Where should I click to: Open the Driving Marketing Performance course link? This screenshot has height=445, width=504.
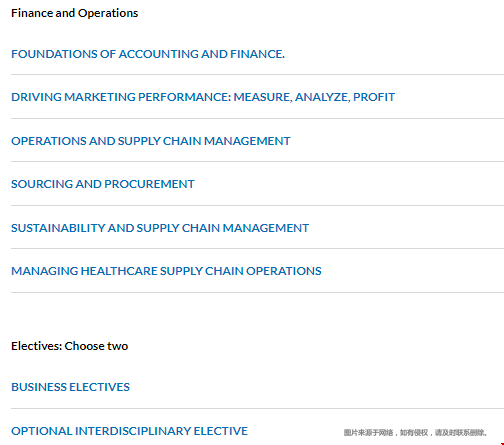pos(203,97)
